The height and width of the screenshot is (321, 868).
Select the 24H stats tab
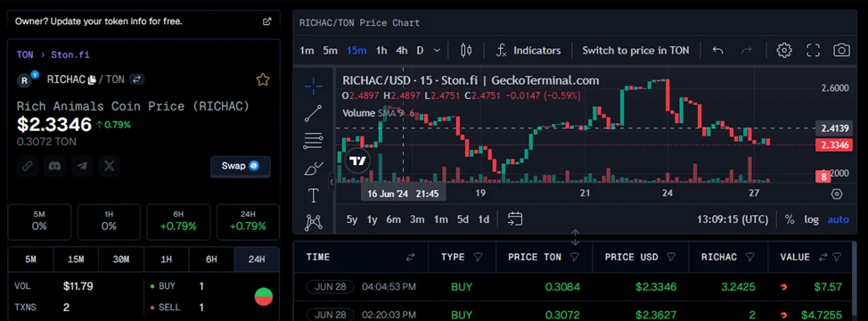coord(257,259)
